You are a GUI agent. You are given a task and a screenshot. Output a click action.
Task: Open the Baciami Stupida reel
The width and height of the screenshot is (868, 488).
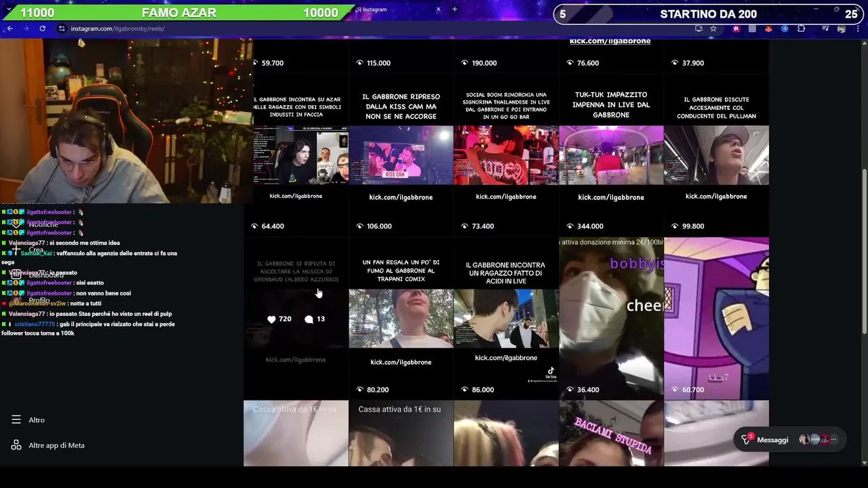[611, 433]
